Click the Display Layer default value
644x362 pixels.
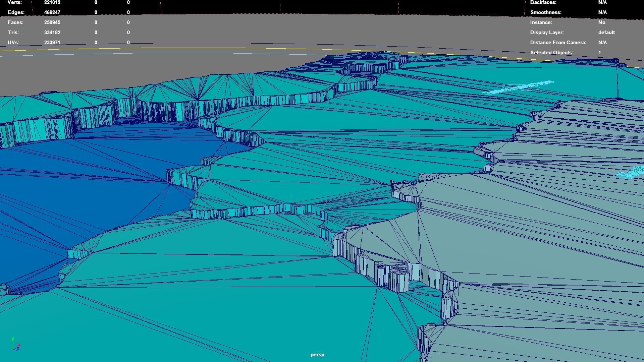[606, 33]
